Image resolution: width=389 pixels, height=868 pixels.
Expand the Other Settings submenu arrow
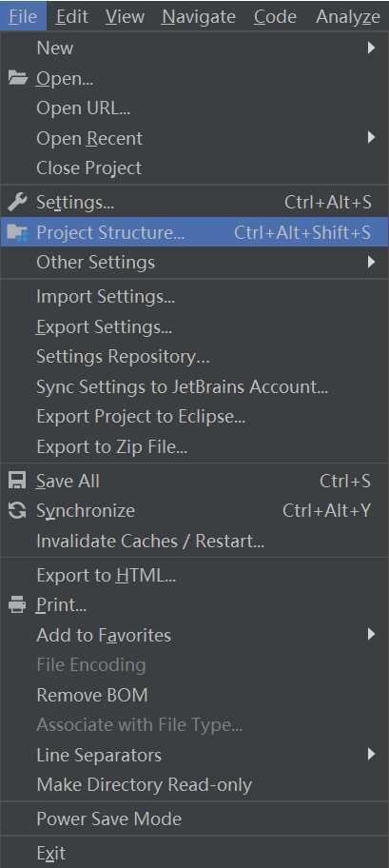371,262
